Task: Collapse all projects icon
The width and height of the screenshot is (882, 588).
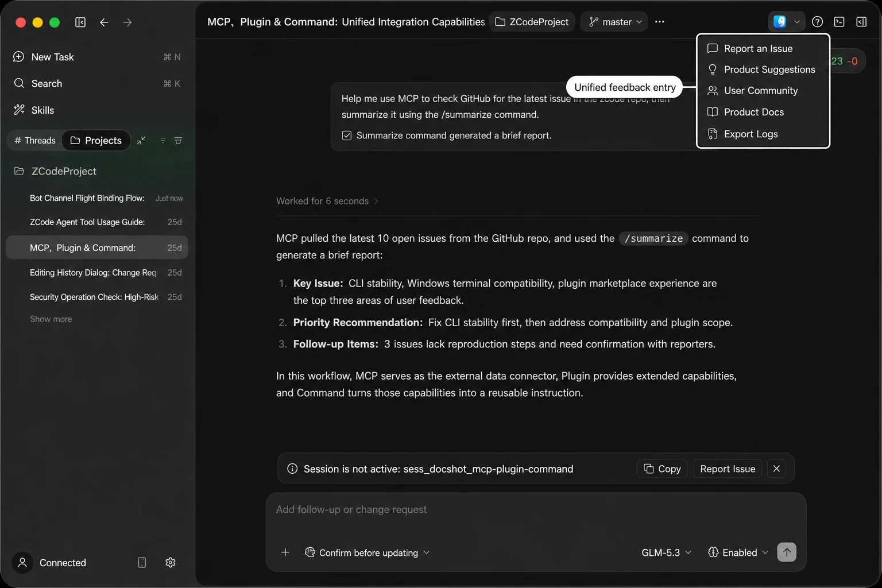Action: [141, 141]
